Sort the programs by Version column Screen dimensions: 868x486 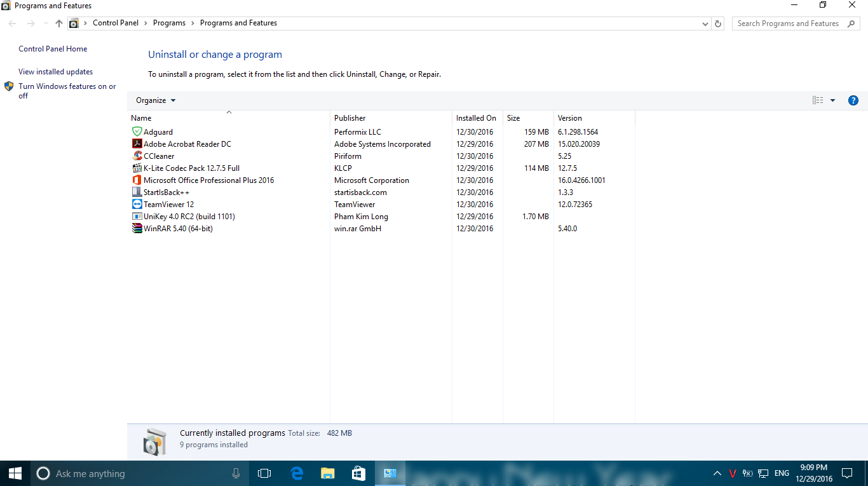(594, 118)
